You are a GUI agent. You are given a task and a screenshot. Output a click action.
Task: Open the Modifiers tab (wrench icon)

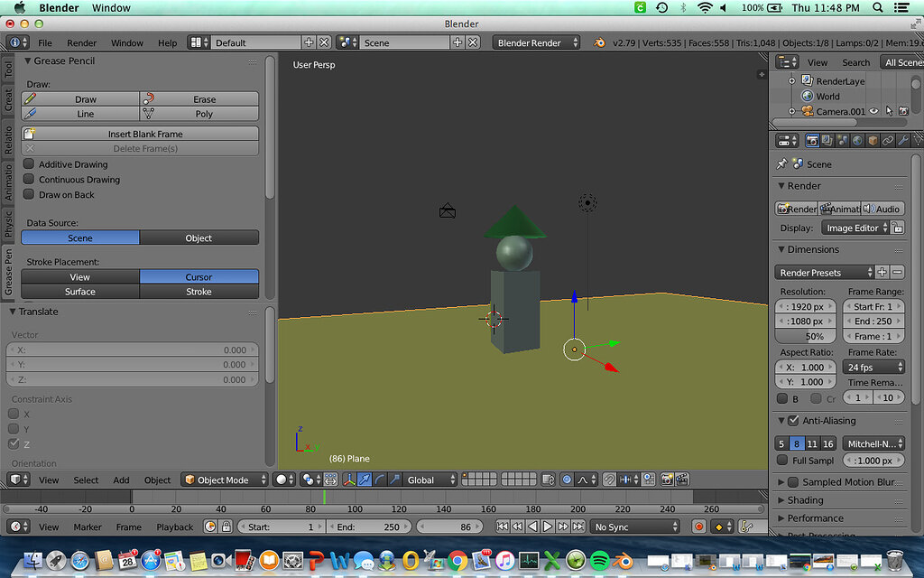click(902, 140)
